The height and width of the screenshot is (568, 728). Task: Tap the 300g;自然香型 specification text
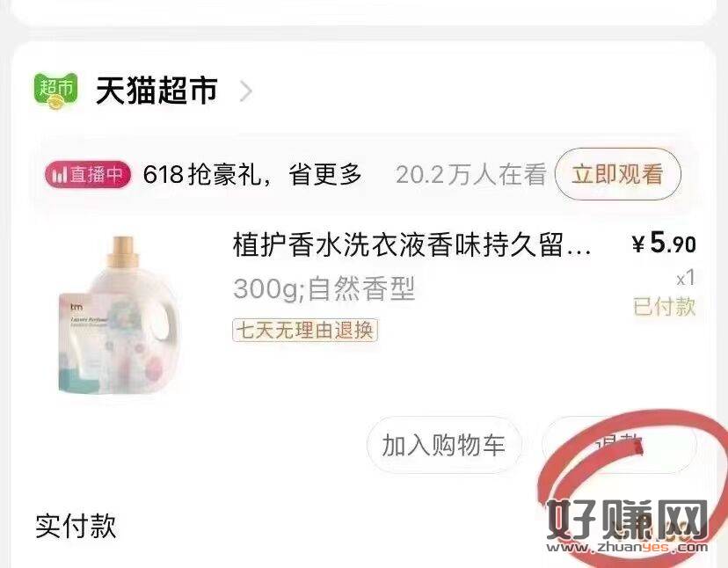tap(324, 288)
